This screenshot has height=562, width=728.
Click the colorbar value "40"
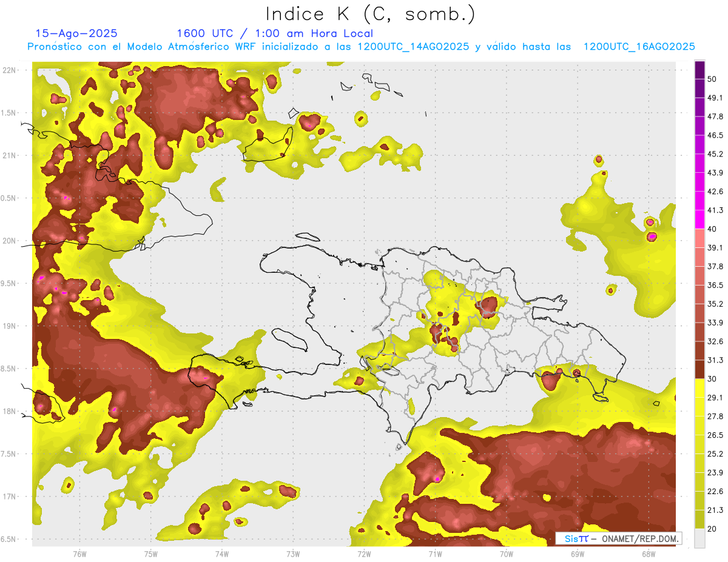[712, 229]
